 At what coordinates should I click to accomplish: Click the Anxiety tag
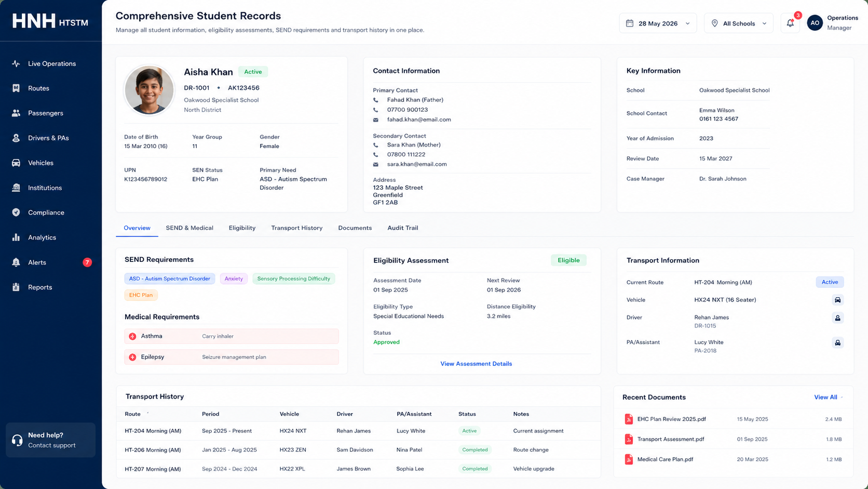pyautogui.click(x=234, y=279)
